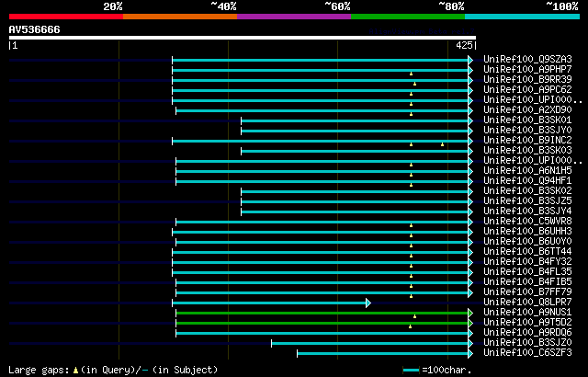Image resolution: width=588 pixels, height=377 pixels.
Task: Click the arrowhead ending the UniRef100_Q9SZA3 bar
Action: coord(470,60)
